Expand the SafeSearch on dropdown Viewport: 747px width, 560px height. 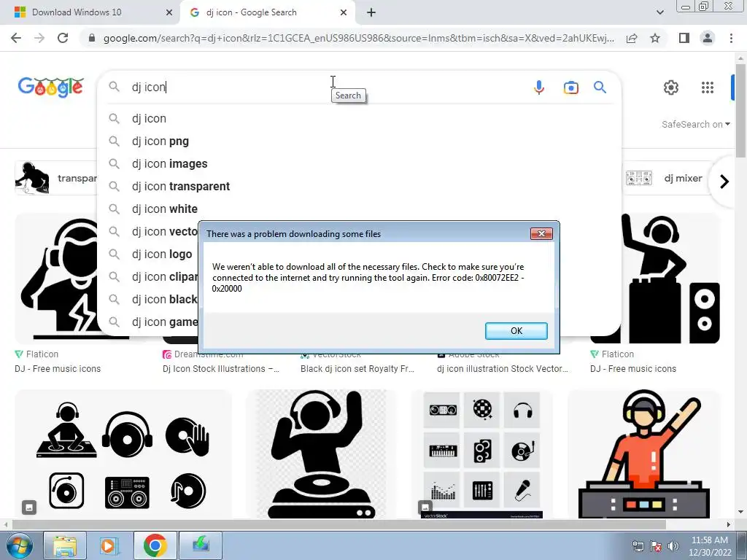pyautogui.click(x=695, y=124)
